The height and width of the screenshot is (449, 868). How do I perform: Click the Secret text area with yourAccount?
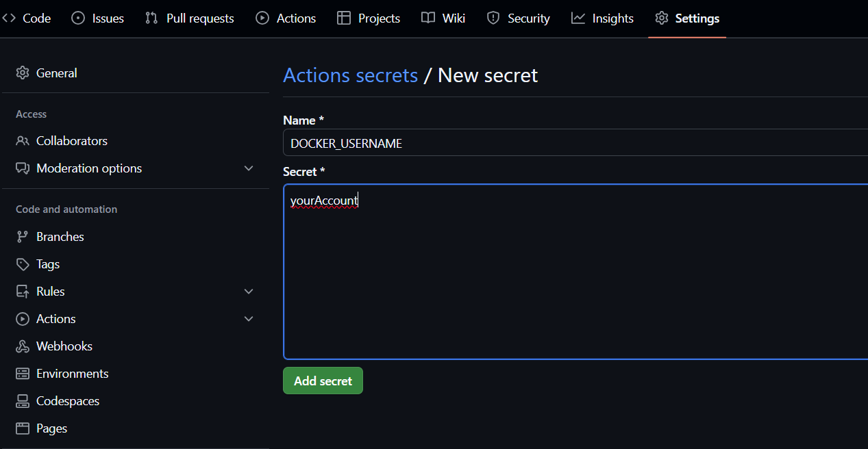coord(575,272)
